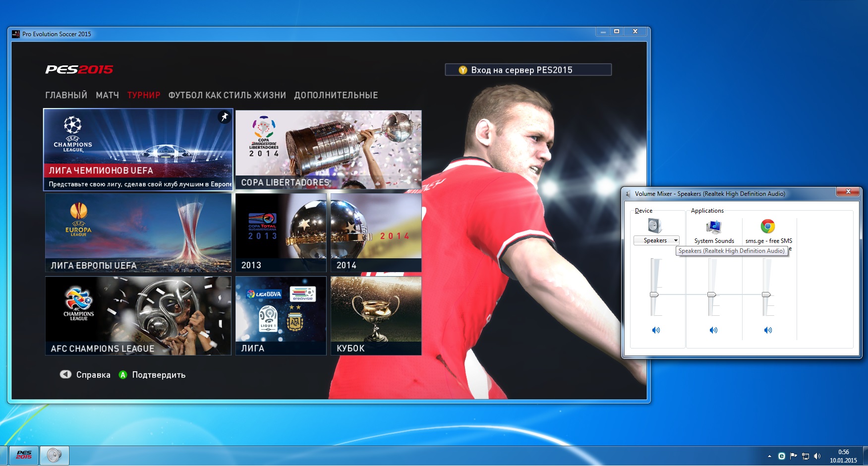This screenshot has height=466, width=868.
Task: Open the ФУТБОЛ КАК СТИЛЬ ЖИЗНИ tab
Action: coord(227,95)
